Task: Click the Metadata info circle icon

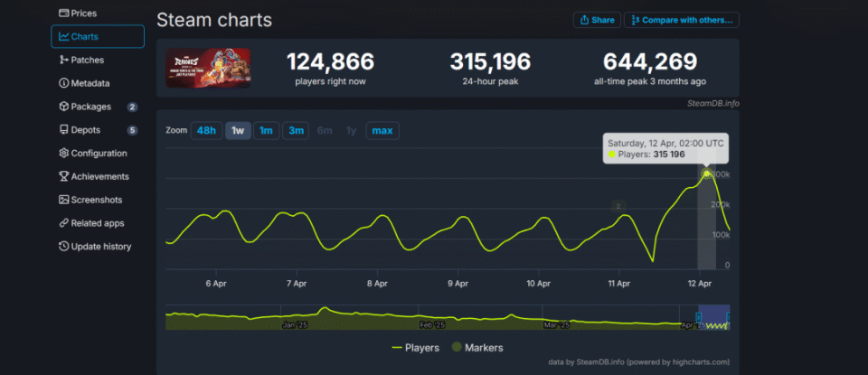Action: tap(63, 83)
